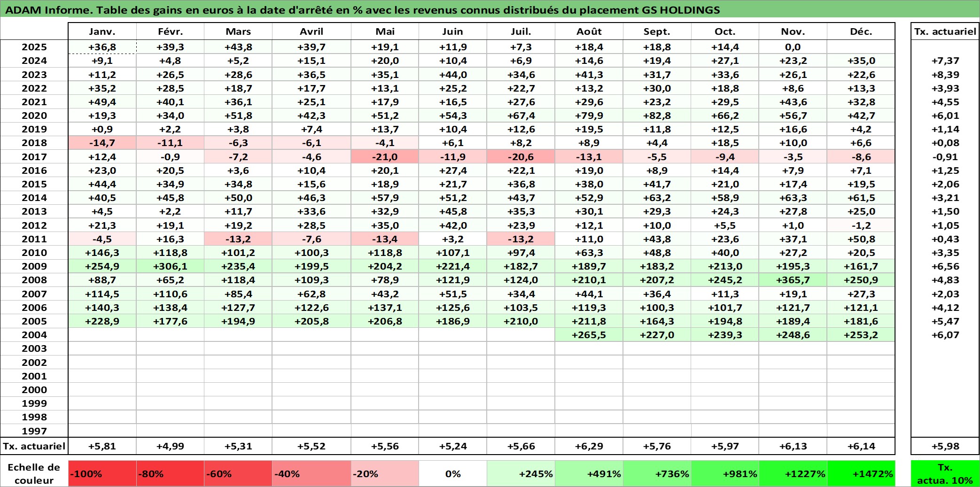Select the +4,99 February actuarial rate
The image size is (980, 487).
(x=170, y=446)
